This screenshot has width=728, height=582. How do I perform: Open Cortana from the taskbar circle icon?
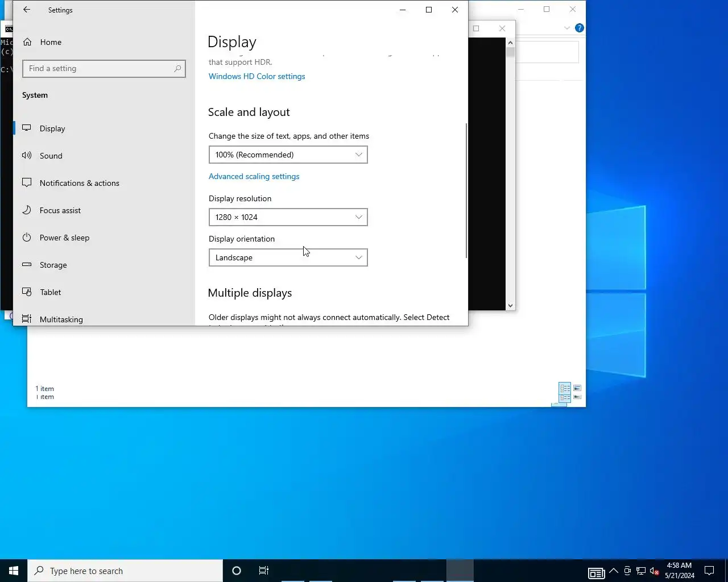(237, 571)
